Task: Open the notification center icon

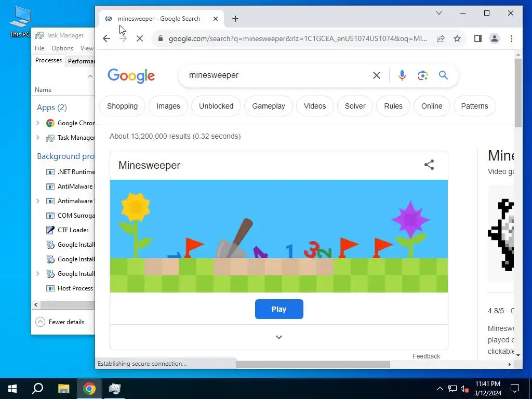Action: tap(515, 389)
